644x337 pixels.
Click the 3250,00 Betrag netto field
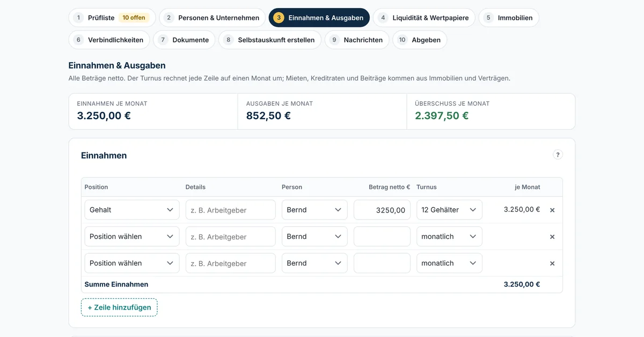coord(382,210)
